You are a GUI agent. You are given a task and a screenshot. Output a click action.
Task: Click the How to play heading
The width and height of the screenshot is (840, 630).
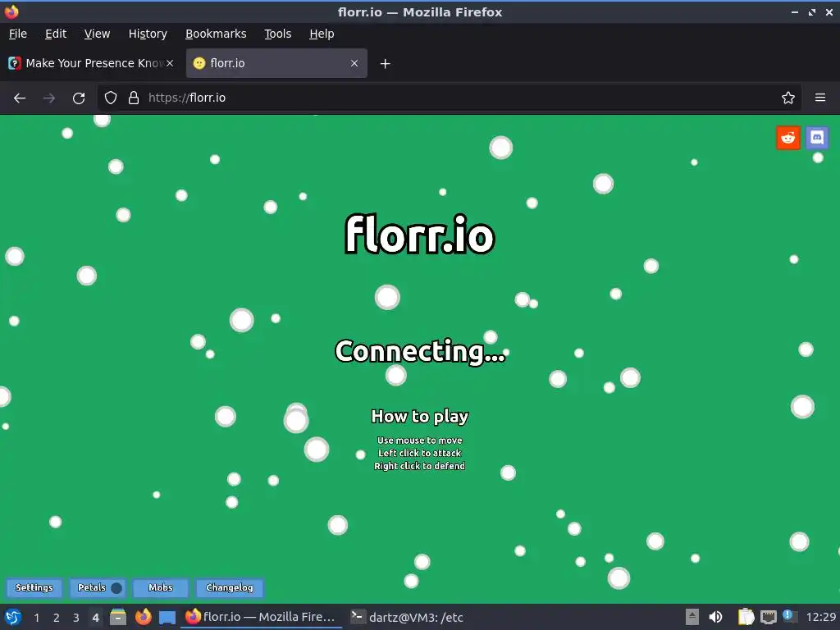pyautogui.click(x=420, y=416)
